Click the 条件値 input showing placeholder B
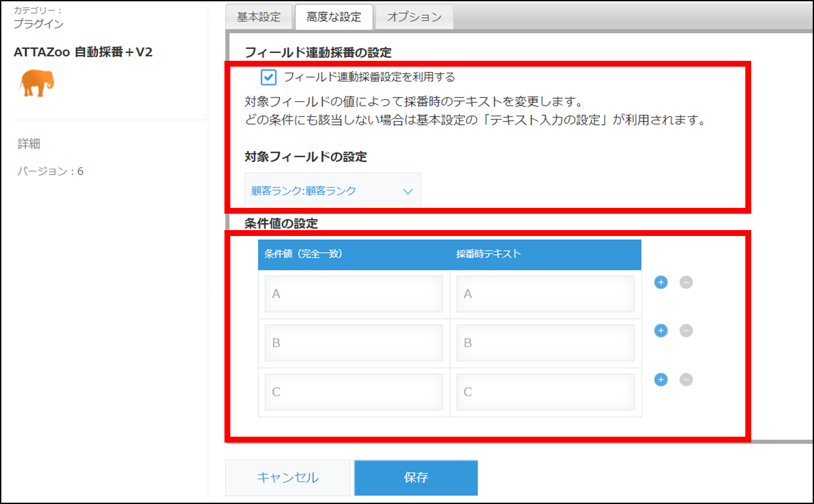The width and height of the screenshot is (814, 504). click(x=353, y=342)
